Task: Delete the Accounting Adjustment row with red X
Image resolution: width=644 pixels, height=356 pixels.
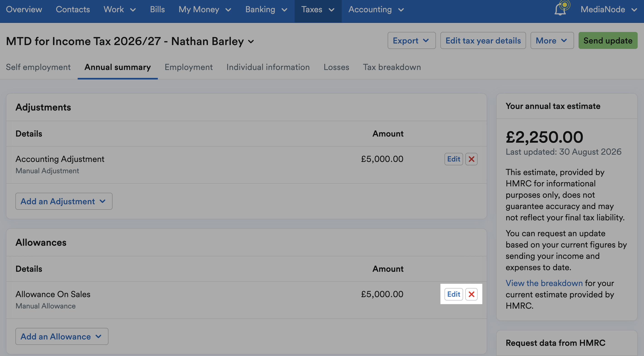Action: coord(471,159)
